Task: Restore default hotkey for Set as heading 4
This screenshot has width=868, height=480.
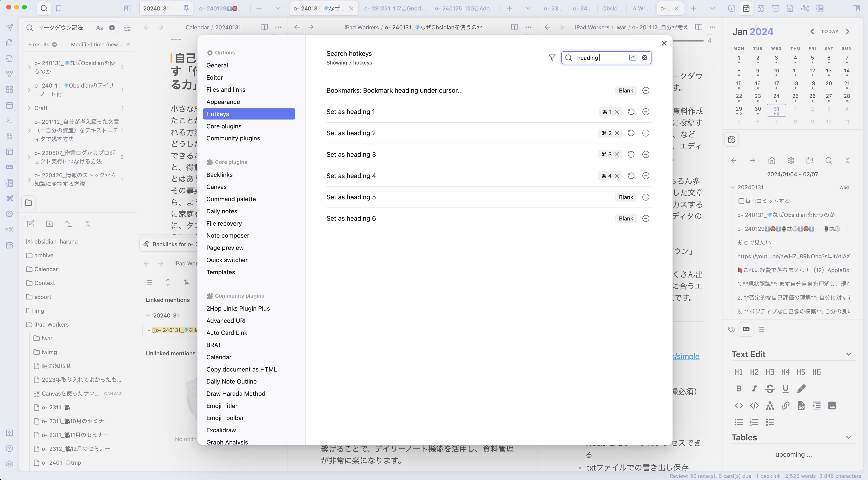Action: point(631,176)
